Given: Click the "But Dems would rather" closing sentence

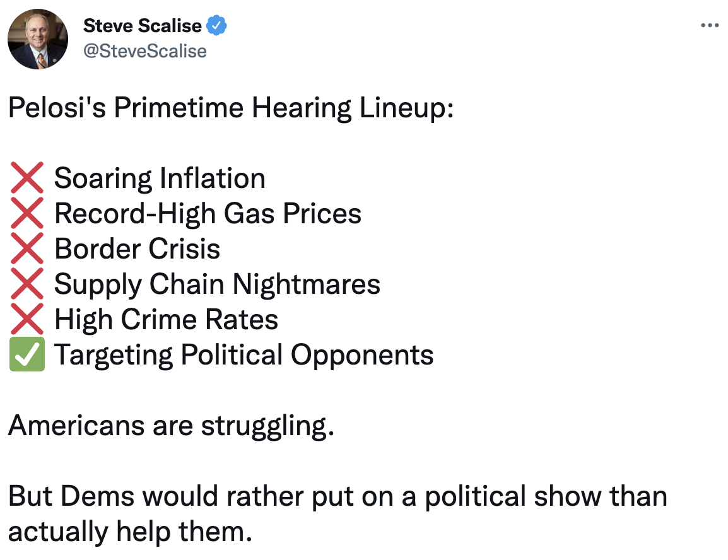Looking at the screenshot, I should click(x=338, y=497).
